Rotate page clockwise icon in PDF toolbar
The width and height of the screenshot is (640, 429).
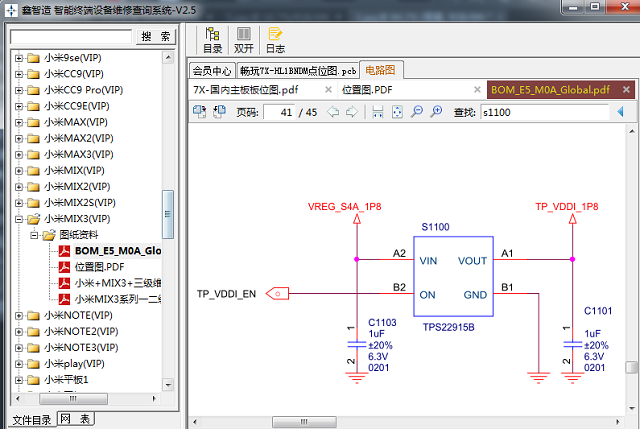200,111
